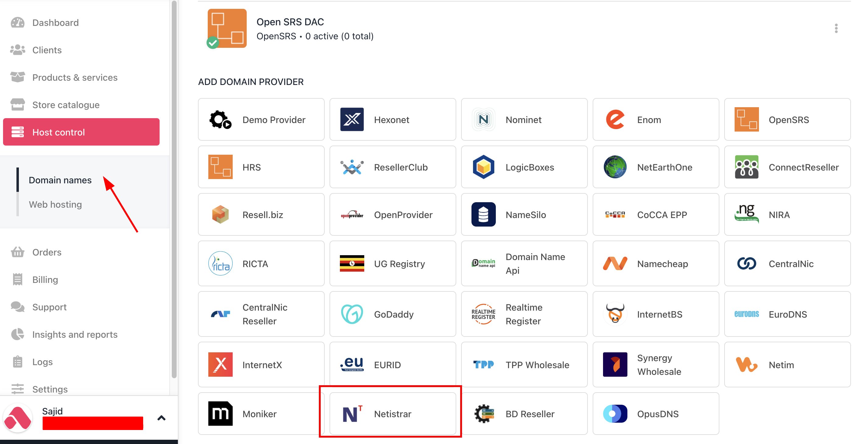Open three-dot menu for Open SRS DAC
The height and width of the screenshot is (444, 868).
pos(836,28)
